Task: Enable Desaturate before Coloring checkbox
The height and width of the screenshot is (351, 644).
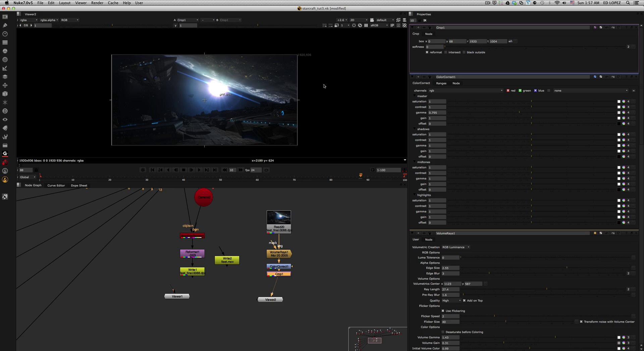Action: tap(443, 332)
